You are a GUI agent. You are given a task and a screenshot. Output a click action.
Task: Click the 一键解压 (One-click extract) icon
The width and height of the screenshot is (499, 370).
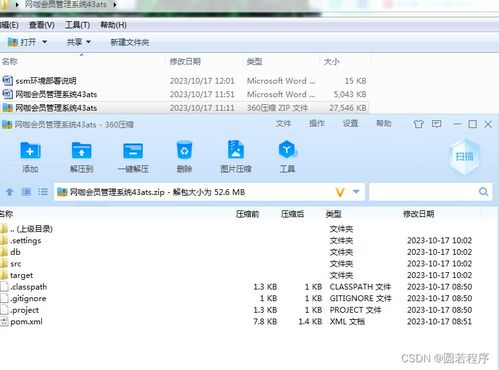click(133, 151)
